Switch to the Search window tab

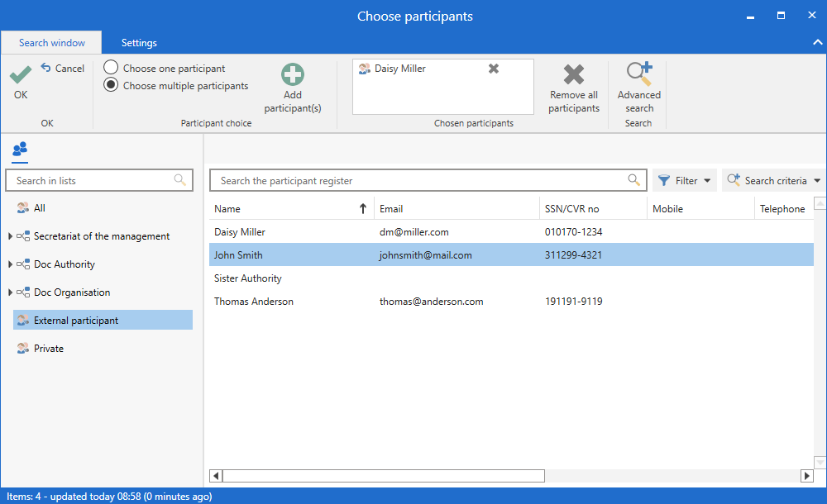[x=51, y=43]
